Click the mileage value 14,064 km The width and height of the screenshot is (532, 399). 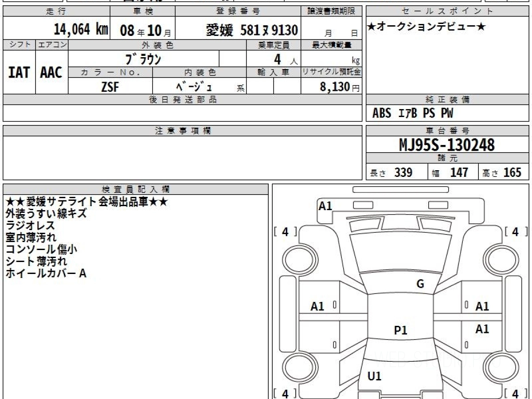click(x=81, y=30)
